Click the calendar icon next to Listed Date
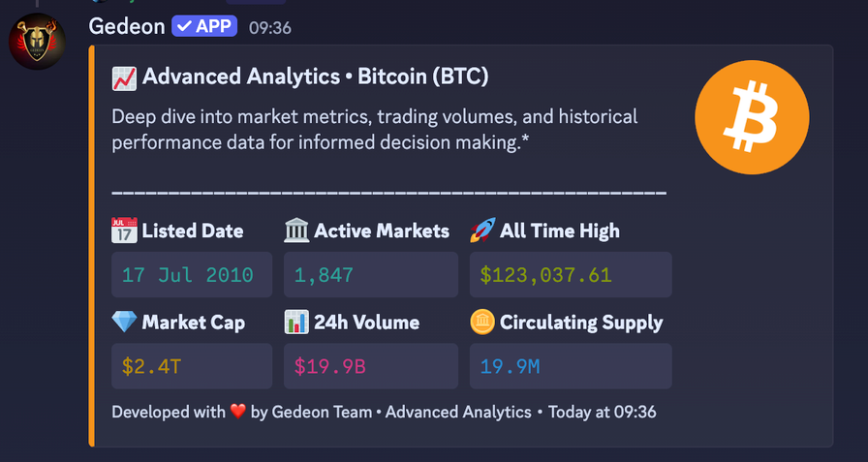The image size is (868, 462). point(124,231)
